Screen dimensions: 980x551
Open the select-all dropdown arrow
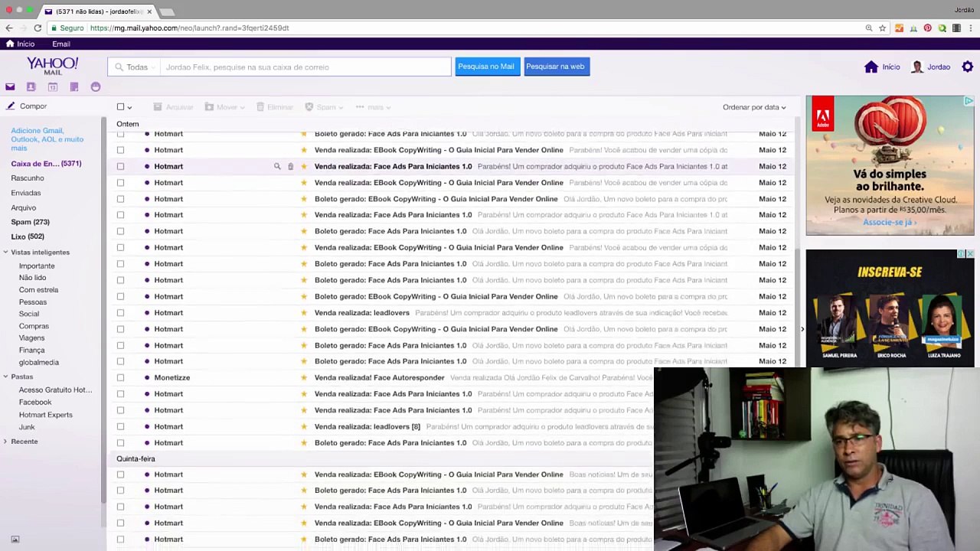click(130, 108)
